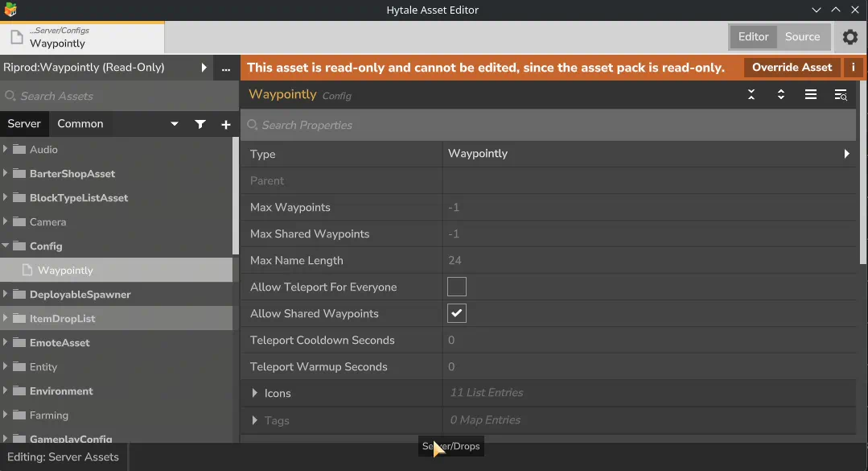Collapse the Config folder
The width and height of the screenshot is (868, 471).
6,246
